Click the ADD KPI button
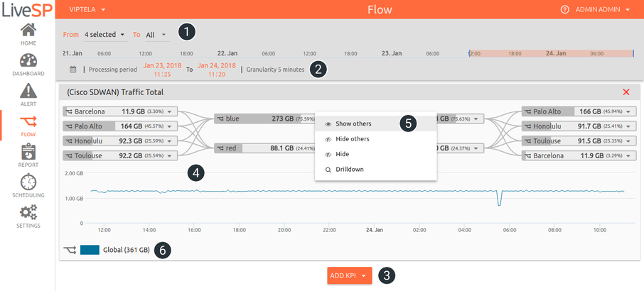Image resolution: width=644 pixels, height=291 pixels. 350,276
